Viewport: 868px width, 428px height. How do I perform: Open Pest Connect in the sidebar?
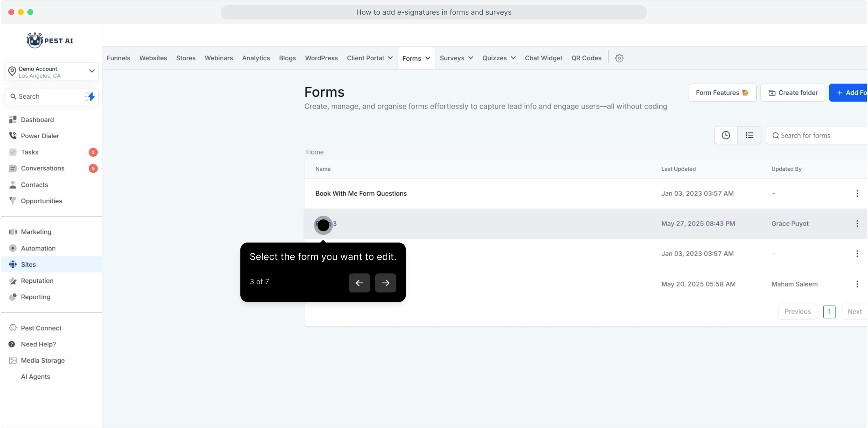pyautogui.click(x=41, y=328)
